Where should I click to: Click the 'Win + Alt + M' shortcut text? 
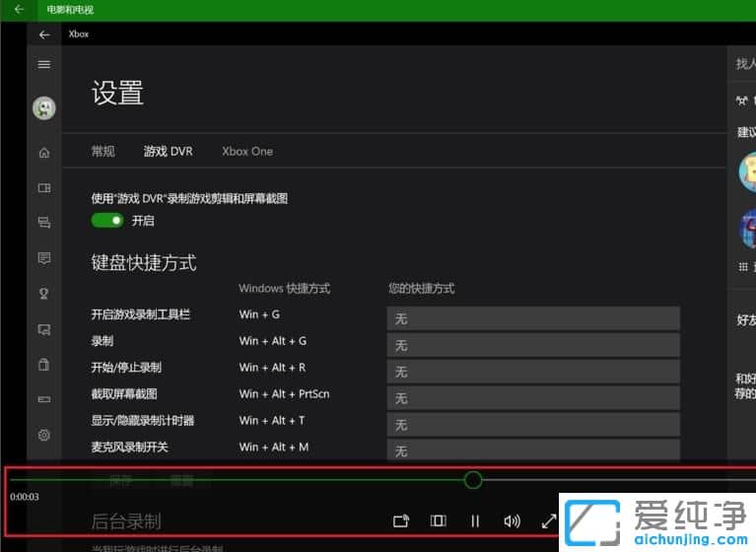pos(274,447)
